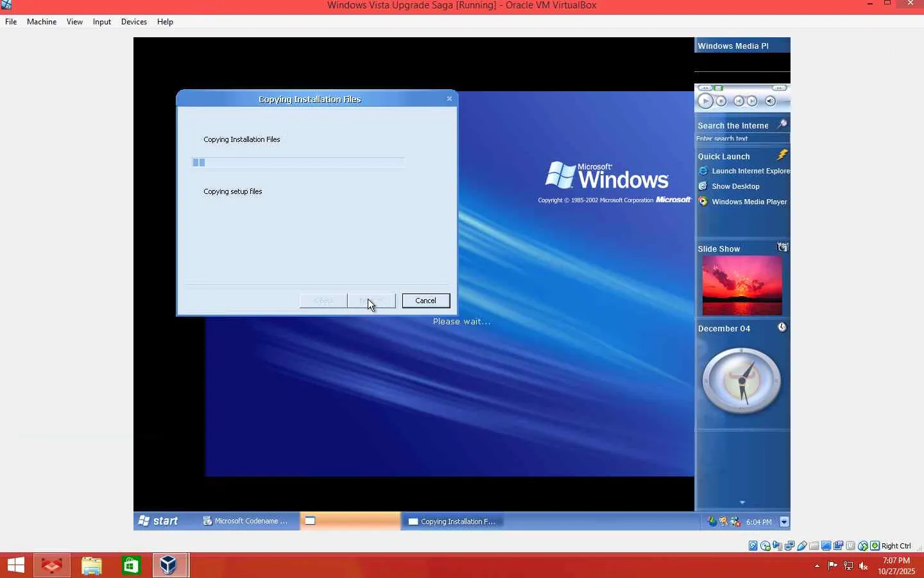Screen dimensions: 924x578
Task: Open the guest tray dropdown arrow button
Action: point(784,521)
